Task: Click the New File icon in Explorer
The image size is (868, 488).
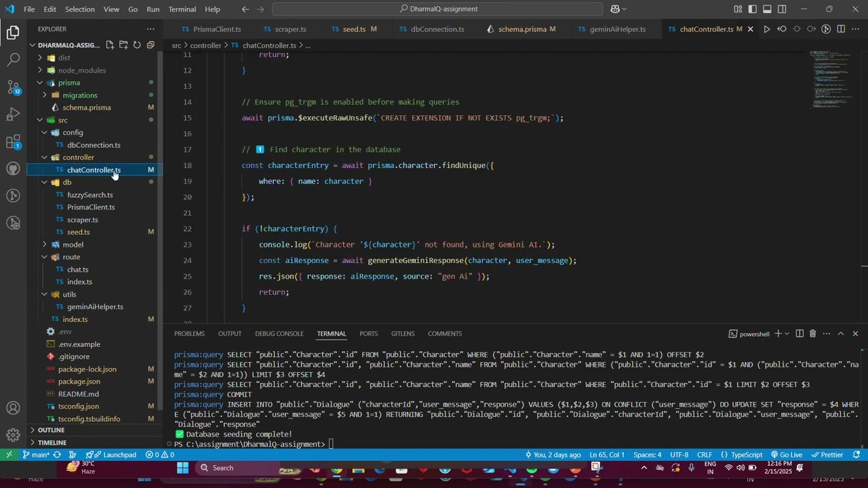Action: point(110,45)
